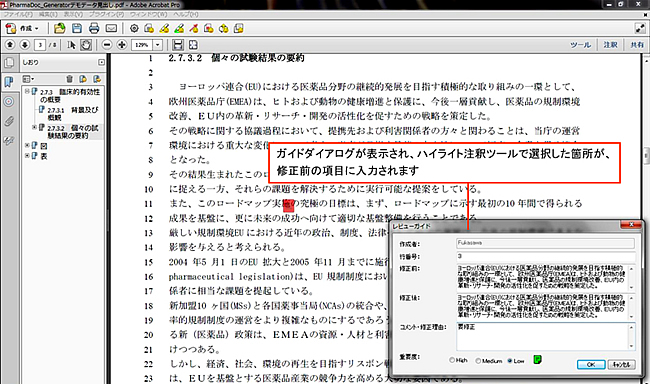650x384 pixels.
Task: Choose the Select tool cursor icon
Action: click(x=72, y=44)
